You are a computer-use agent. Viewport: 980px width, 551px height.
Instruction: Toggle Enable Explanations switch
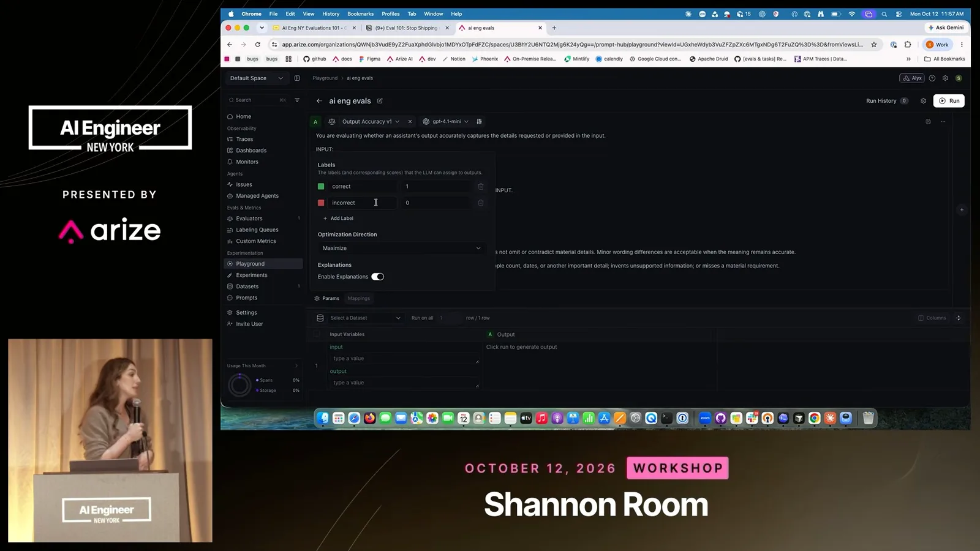coord(377,277)
